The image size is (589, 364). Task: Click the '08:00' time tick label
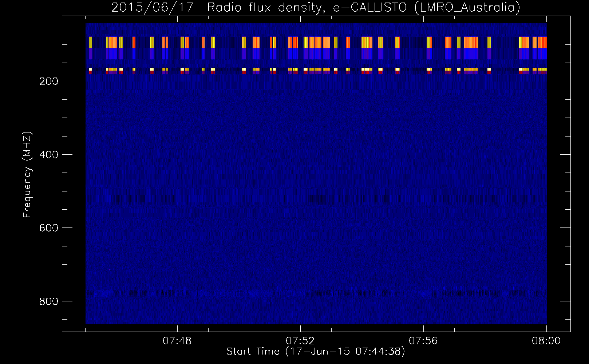(546, 341)
